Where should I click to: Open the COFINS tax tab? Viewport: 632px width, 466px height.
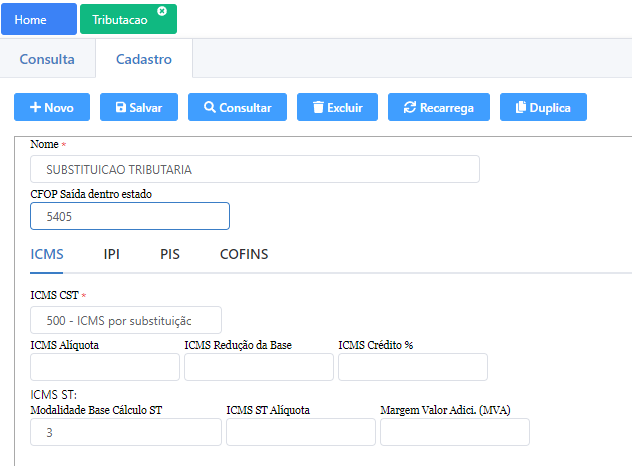point(244,254)
